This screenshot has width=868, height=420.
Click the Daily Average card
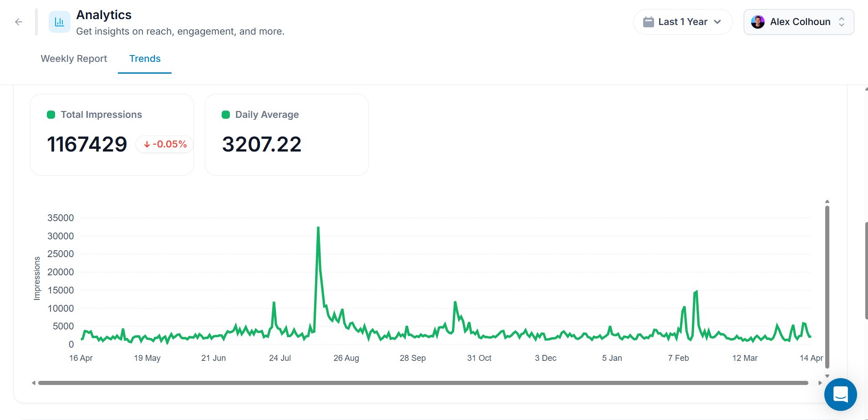click(286, 134)
